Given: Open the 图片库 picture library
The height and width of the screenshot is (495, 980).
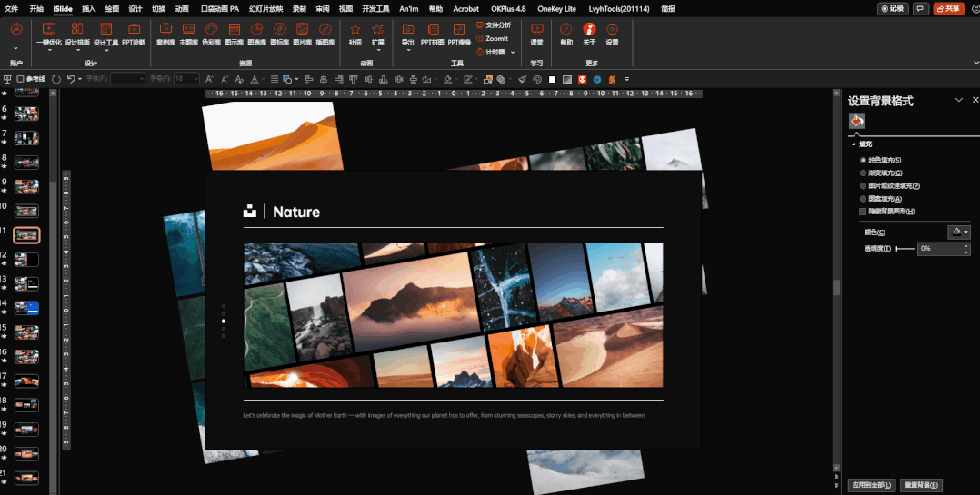Looking at the screenshot, I should [x=302, y=35].
